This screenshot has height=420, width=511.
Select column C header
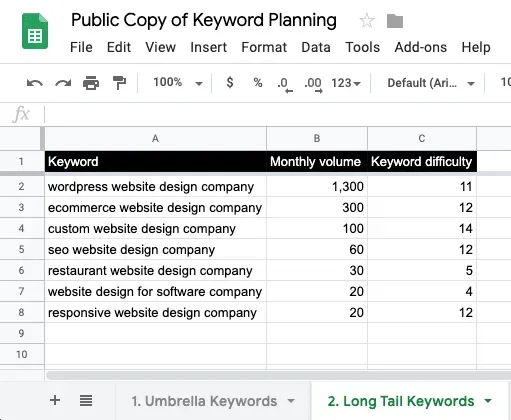(422, 138)
